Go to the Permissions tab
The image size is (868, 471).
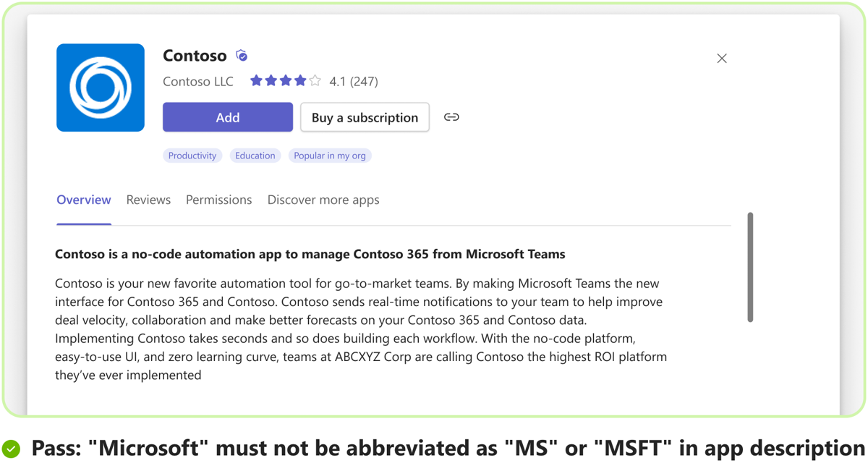(218, 200)
